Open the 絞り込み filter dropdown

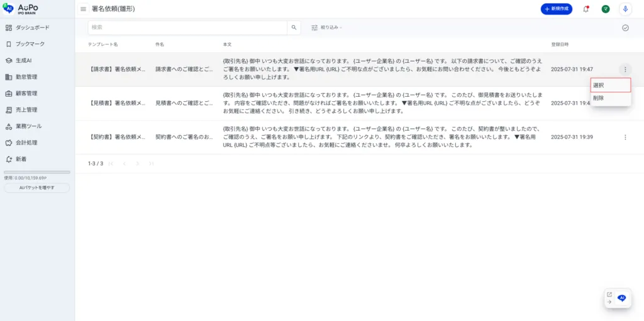coord(326,28)
